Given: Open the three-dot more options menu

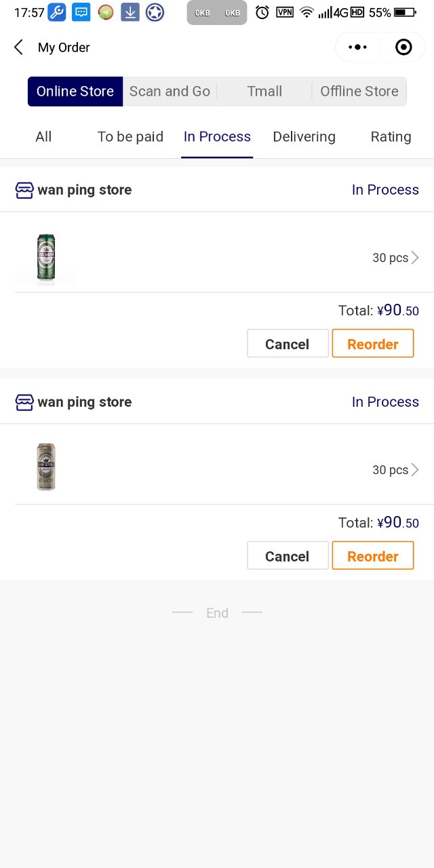Looking at the screenshot, I should click(357, 47).
